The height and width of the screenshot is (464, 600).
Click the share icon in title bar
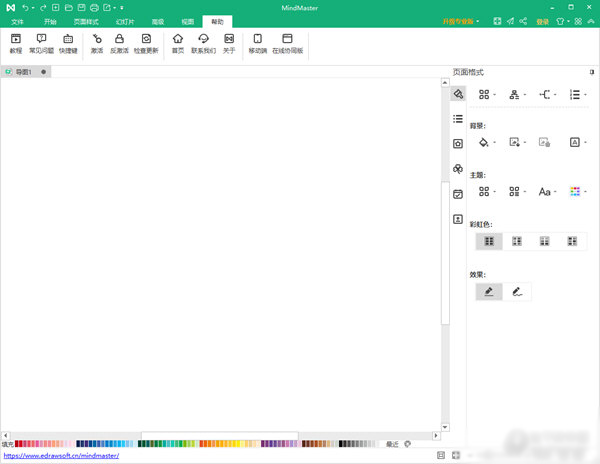[x=524, y=21]
